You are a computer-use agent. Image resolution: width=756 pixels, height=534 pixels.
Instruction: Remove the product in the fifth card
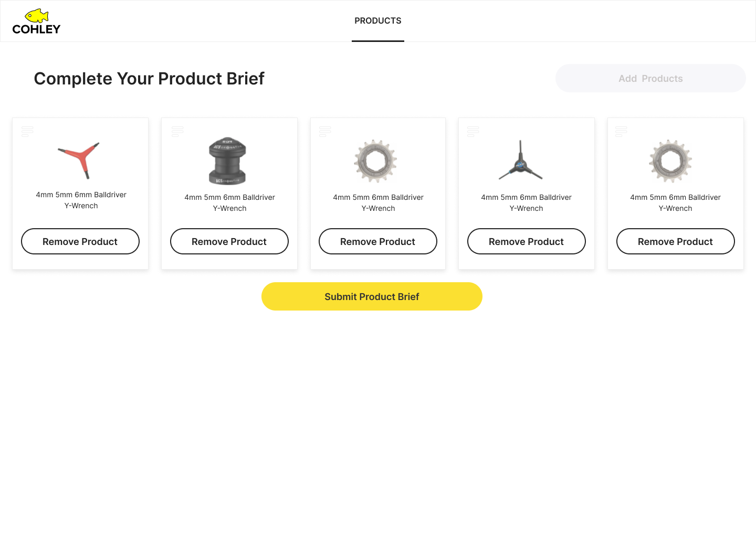click(x=676, y=241)
